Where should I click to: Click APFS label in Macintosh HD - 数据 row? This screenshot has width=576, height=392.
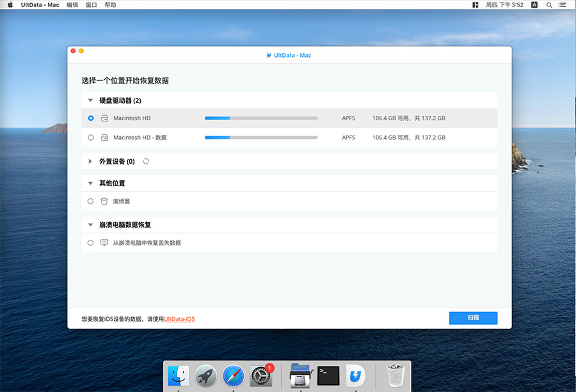coord(348,137)
